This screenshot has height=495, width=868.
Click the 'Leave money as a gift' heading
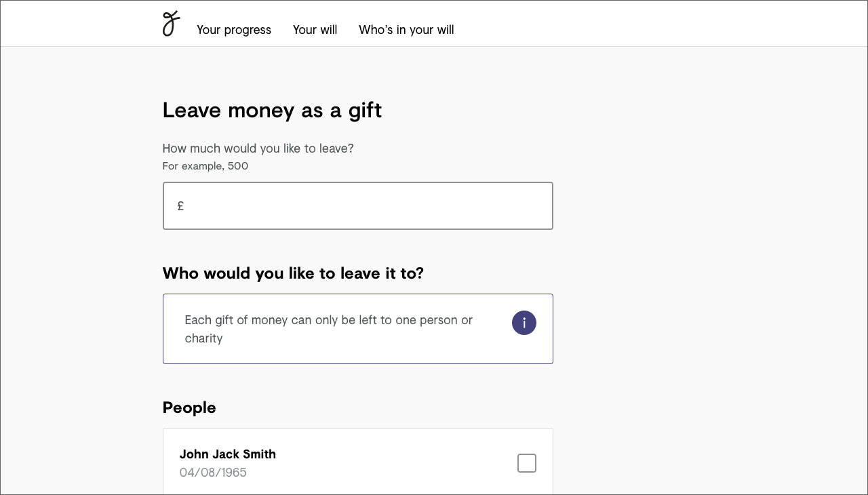(272, 110)
